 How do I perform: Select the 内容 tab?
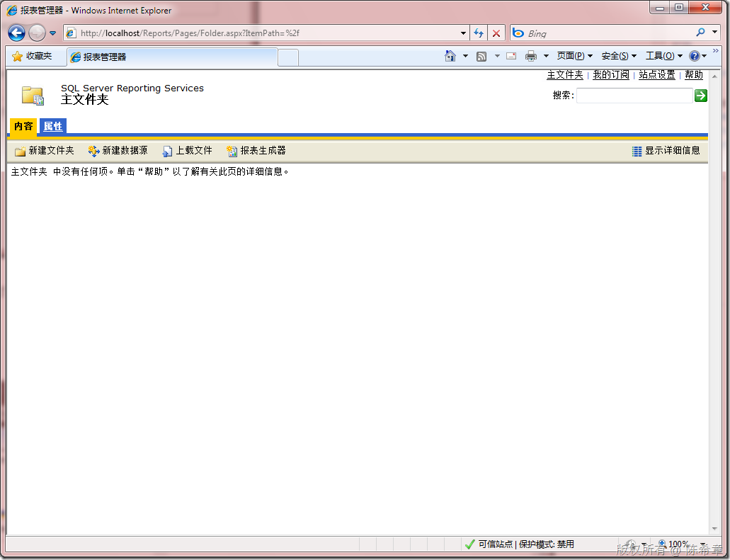click(23, 127)
